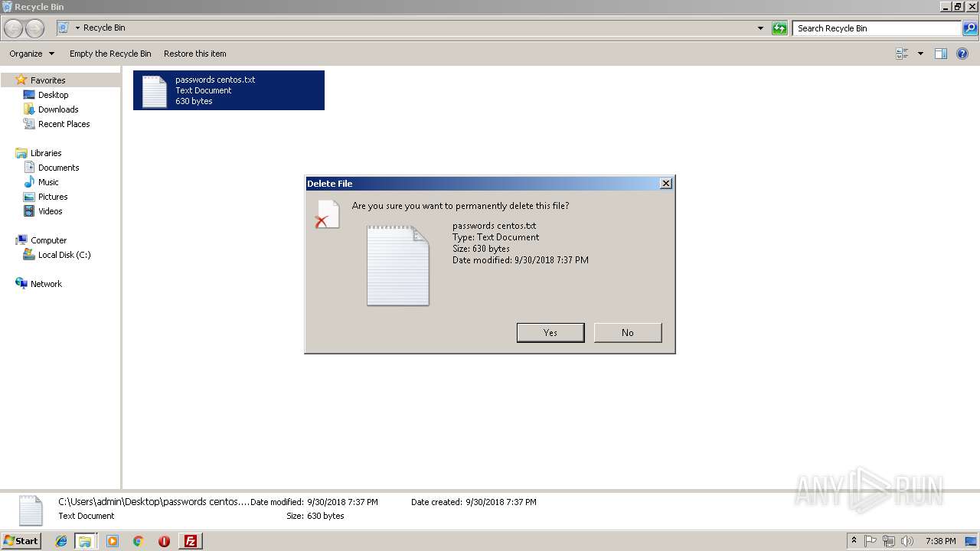This screenshot has height=551, width=980.
Task: Click Show desktop icon in taskbar corner
Action: [x=972, y=541]
